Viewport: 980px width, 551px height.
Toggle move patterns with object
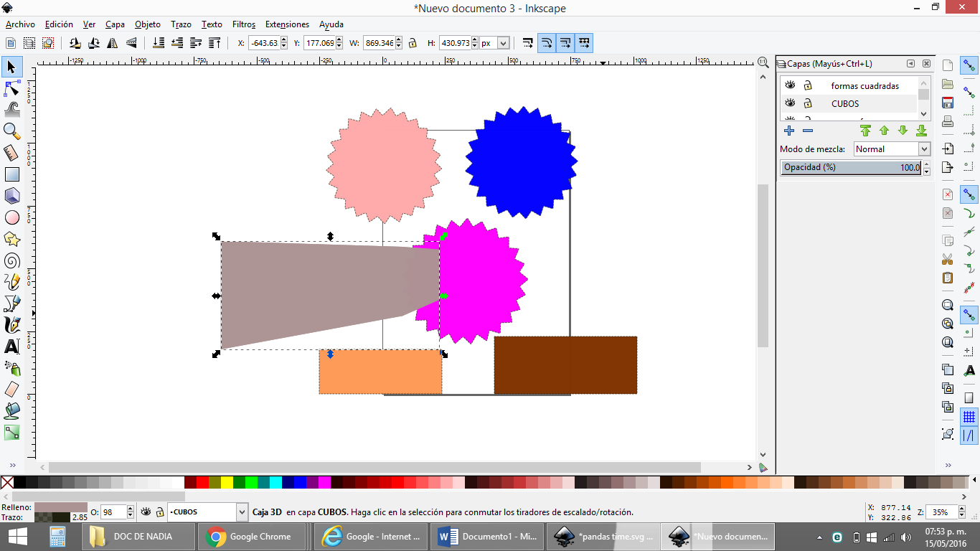click(584, 43)
